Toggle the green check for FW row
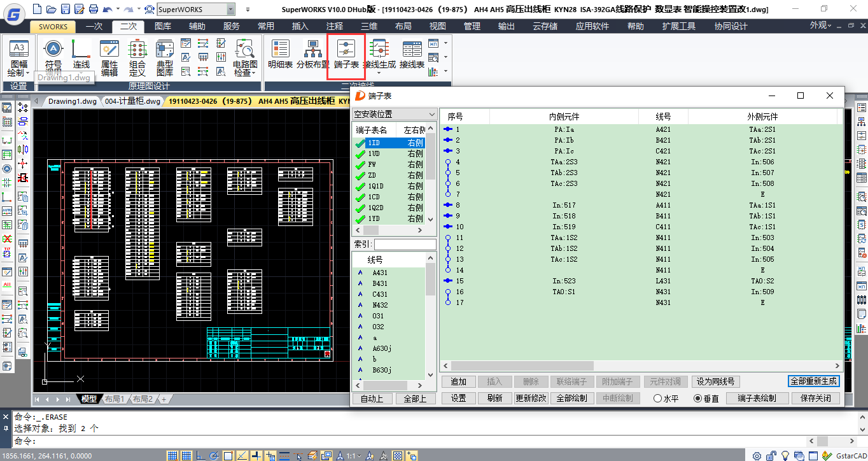Viewport: 868px width, 461px height. 360,165
